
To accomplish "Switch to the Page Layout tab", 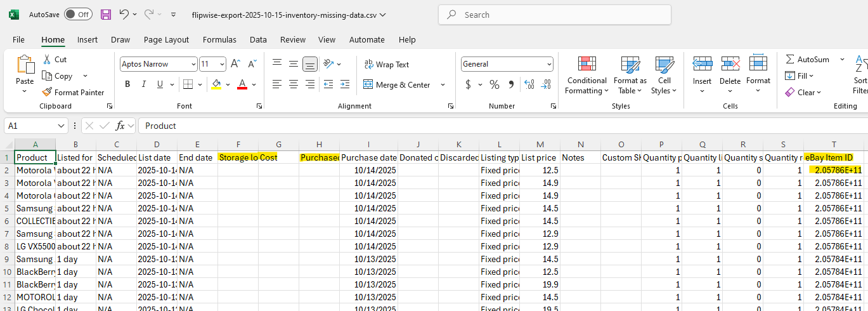I will click(x=166, y=39).
